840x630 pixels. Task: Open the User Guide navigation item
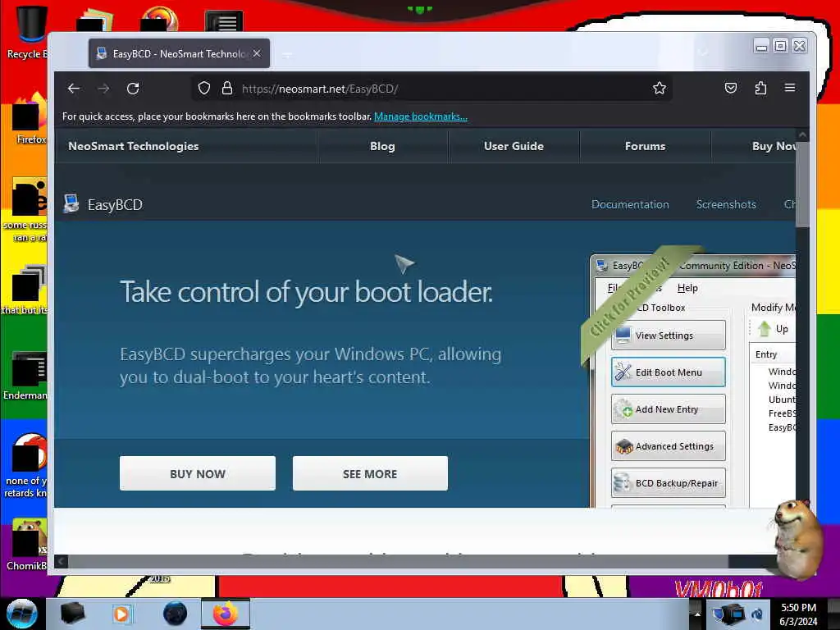514,146
